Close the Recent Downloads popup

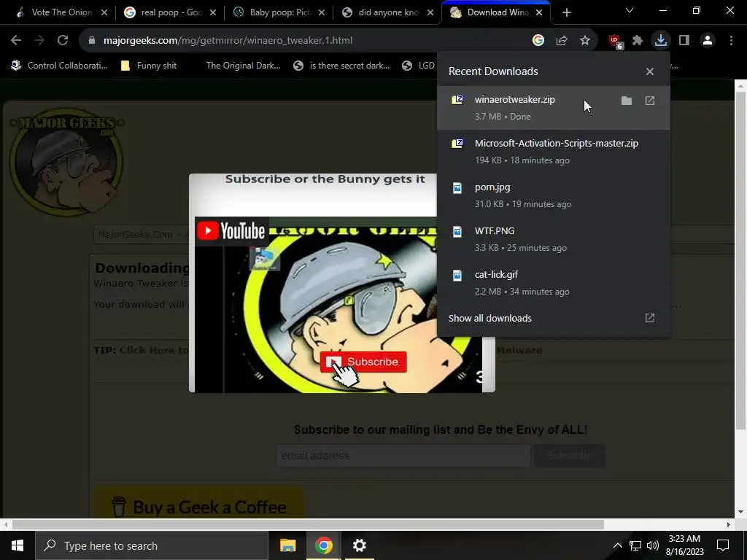click(650, 71)
